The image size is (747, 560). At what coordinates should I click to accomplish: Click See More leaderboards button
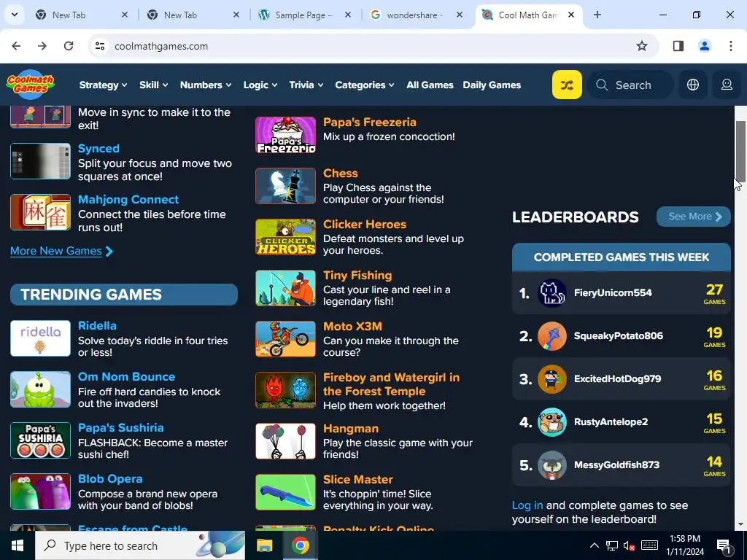click(x=693, y=216)
